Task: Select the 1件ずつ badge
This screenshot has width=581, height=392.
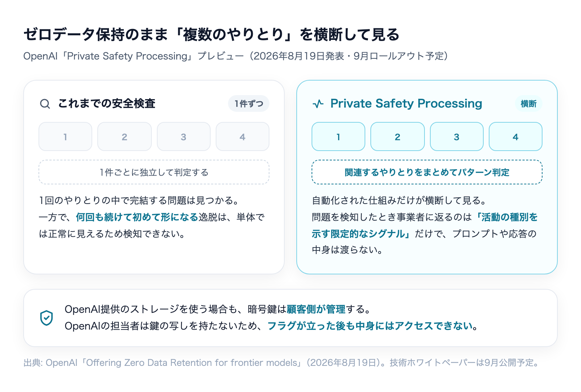Action: (249, 104)
